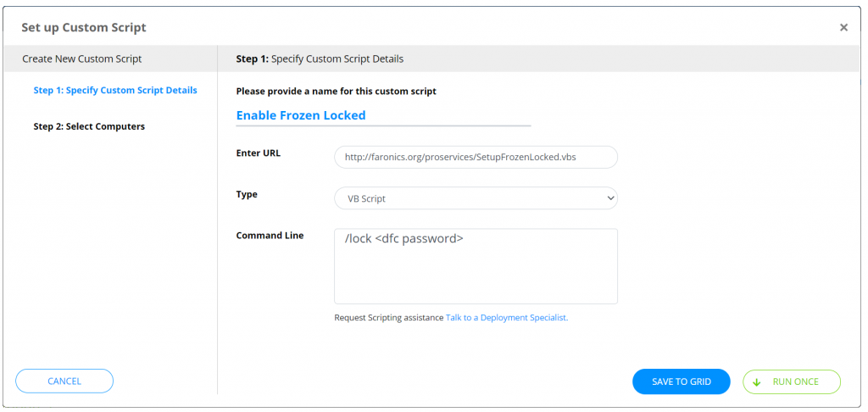Image resolution: width=868 pixels, height=412 pixels.
Task: Go to Step 2: Select Computers
Action: pyautogui.click(x=89, y=126)
